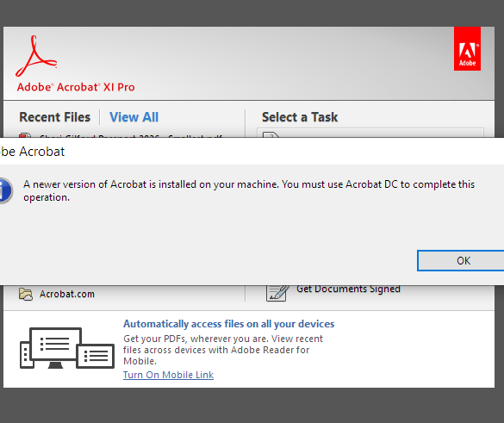Start the Get Documents Signed task

pos(348,289)
